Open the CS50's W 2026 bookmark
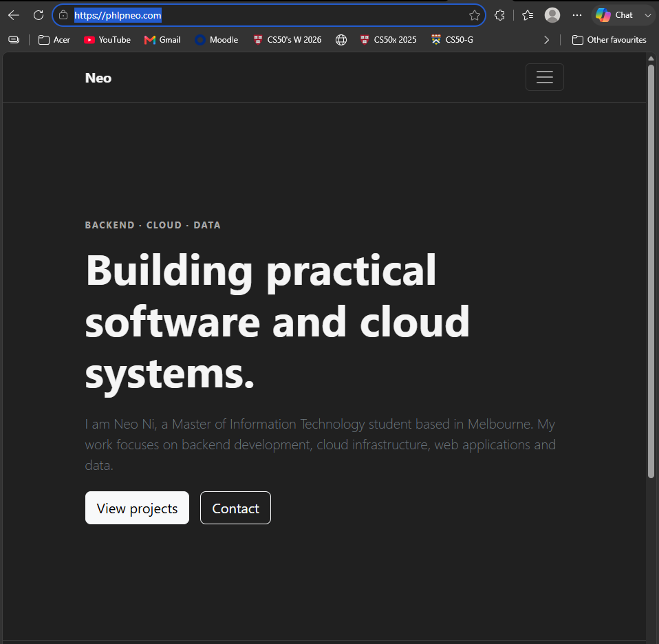The width and height of the screenshot is (659, 644). point(288,40)
